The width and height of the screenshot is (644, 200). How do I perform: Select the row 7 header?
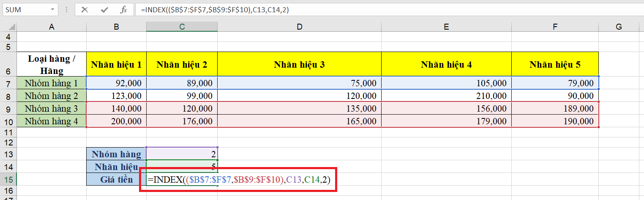(x=8, y=83)
